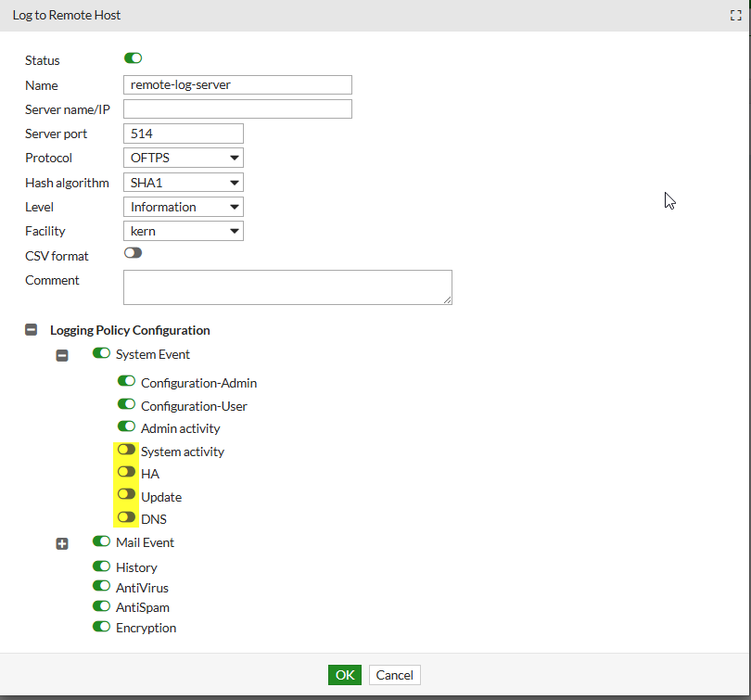The height and width of the screenshot is (700, 751).
Task: Collapse Logging Policy Configuration
Action: 31,329
